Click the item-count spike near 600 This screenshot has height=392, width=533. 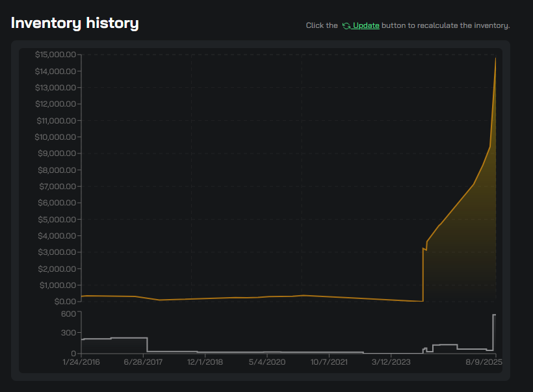click(x=494, y=315)
